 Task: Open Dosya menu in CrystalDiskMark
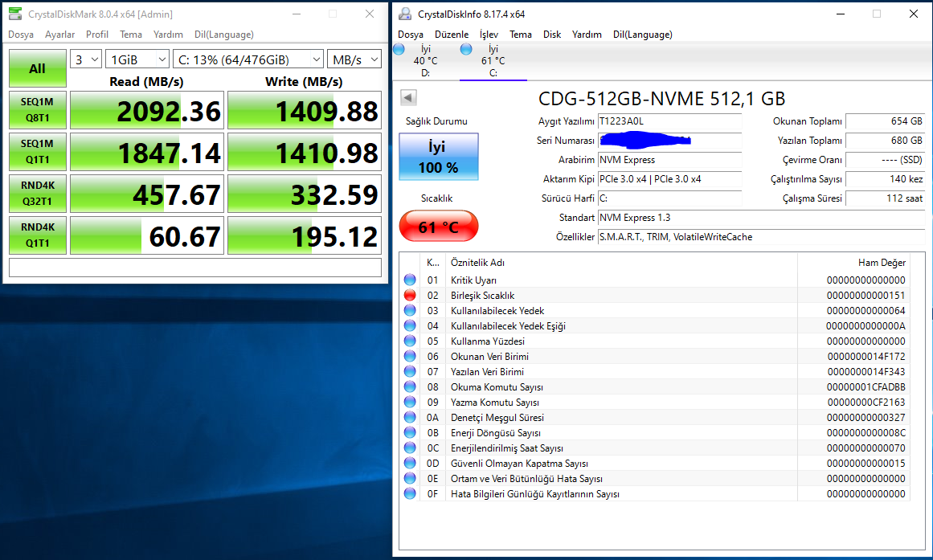pos(21,35)
